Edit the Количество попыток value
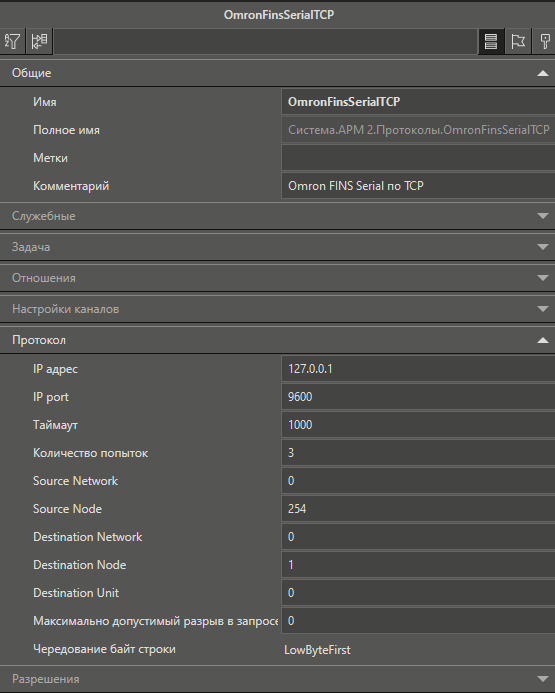The height and width of the screenshot is (693, 555). (x=418, y=453)
